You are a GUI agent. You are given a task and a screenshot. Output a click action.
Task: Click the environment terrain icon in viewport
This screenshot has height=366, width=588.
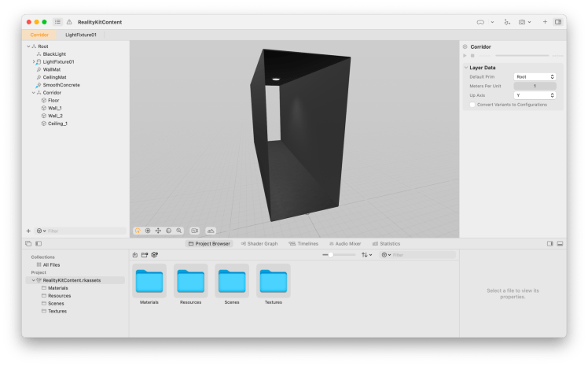coord(210,231)
